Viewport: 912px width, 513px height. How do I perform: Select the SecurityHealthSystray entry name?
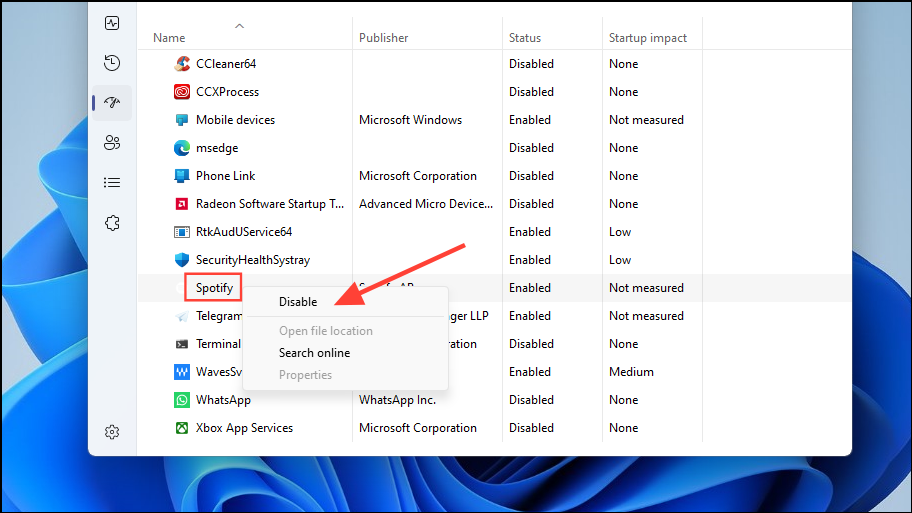(253, 260)
